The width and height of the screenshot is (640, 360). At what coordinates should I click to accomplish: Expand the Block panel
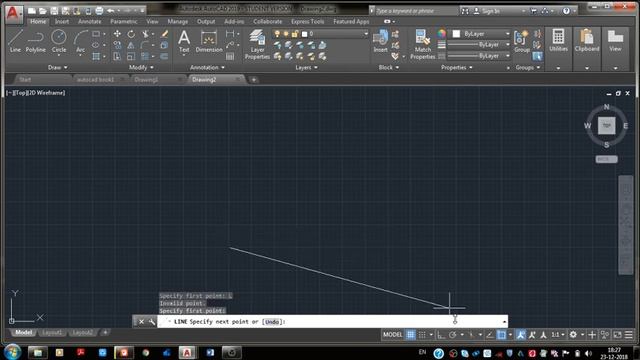click(x=389, y=67)
